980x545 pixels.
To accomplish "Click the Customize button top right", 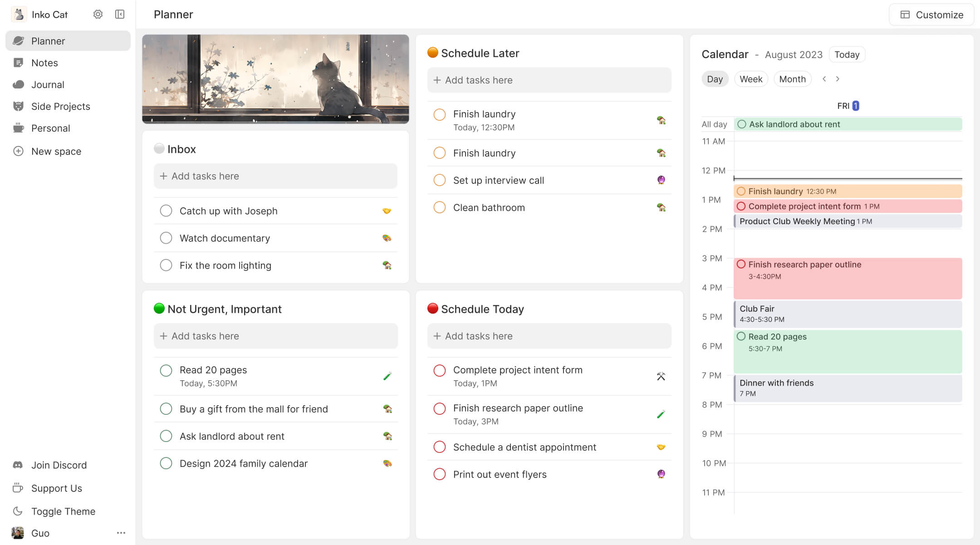I will 934,14.
